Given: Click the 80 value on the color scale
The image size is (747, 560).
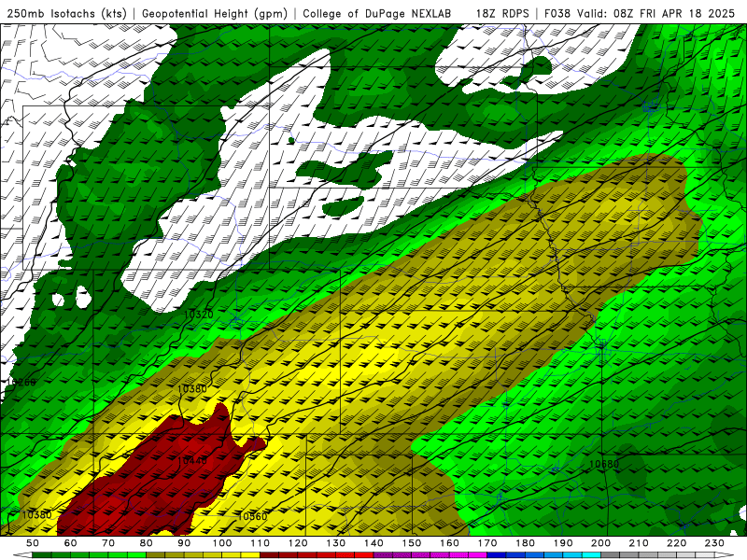Looking at the screenshot, I should [147, 543].
